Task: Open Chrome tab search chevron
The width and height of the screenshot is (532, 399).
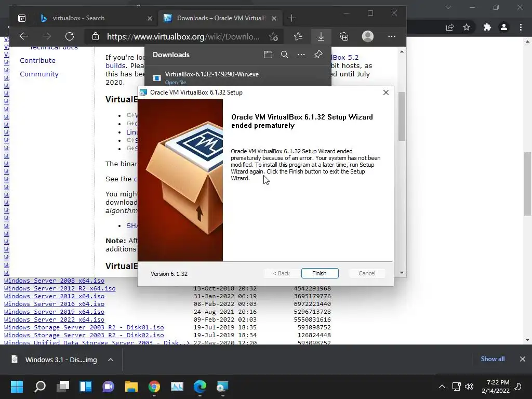Action: [448, 7]
